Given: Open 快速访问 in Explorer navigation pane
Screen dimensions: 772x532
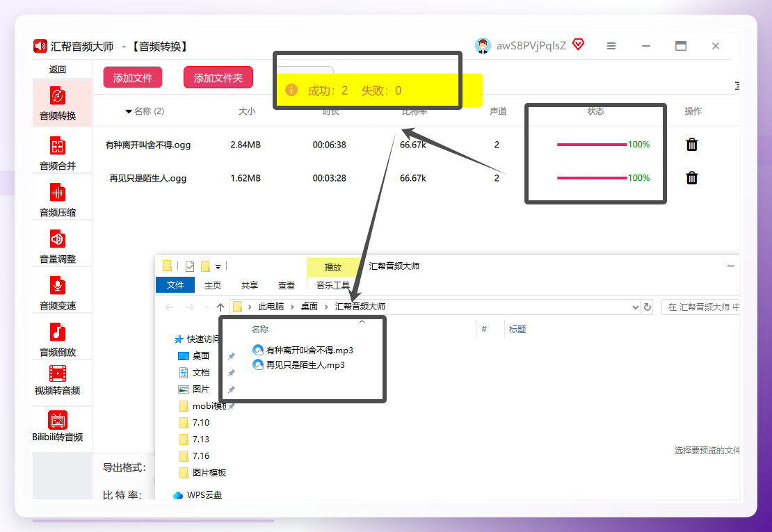Looking at the screenshot, I should [x=198, y=339].
